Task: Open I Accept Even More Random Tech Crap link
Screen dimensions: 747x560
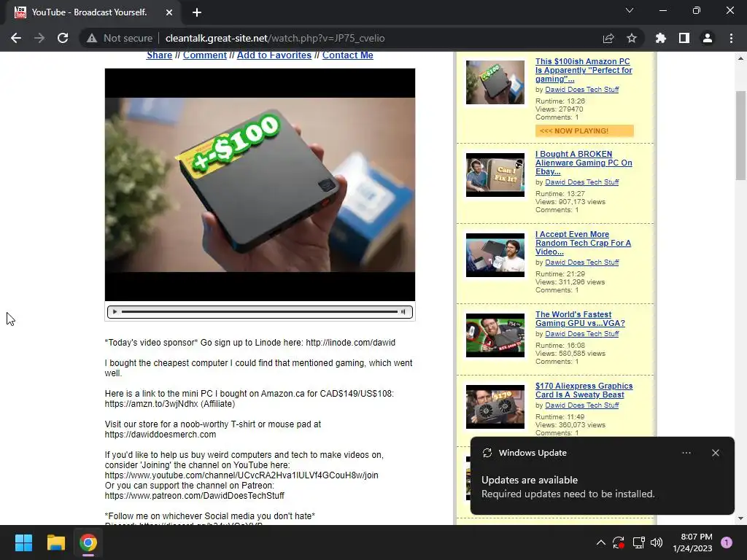Action: (x=583, y=243)
